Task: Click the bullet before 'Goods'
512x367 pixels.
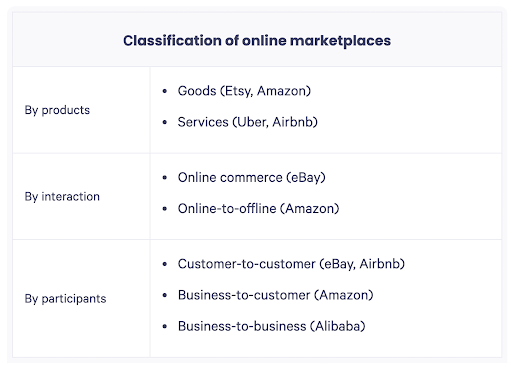Action: (x=164, y=91)
